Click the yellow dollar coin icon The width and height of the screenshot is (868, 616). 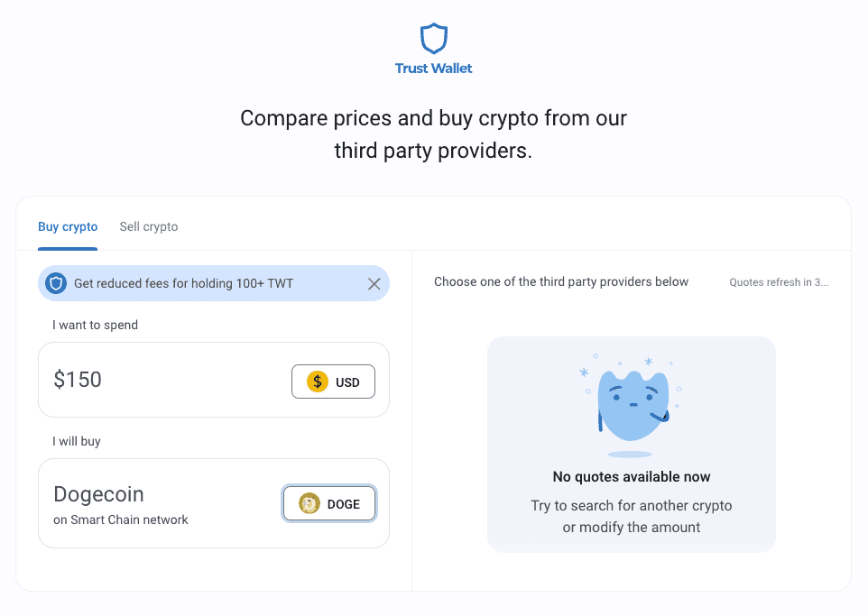coord(318,382)
